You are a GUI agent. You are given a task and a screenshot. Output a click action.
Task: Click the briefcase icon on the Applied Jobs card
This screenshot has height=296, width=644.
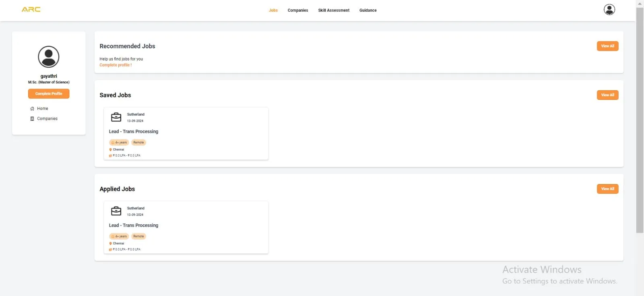(x=116, y=211)
